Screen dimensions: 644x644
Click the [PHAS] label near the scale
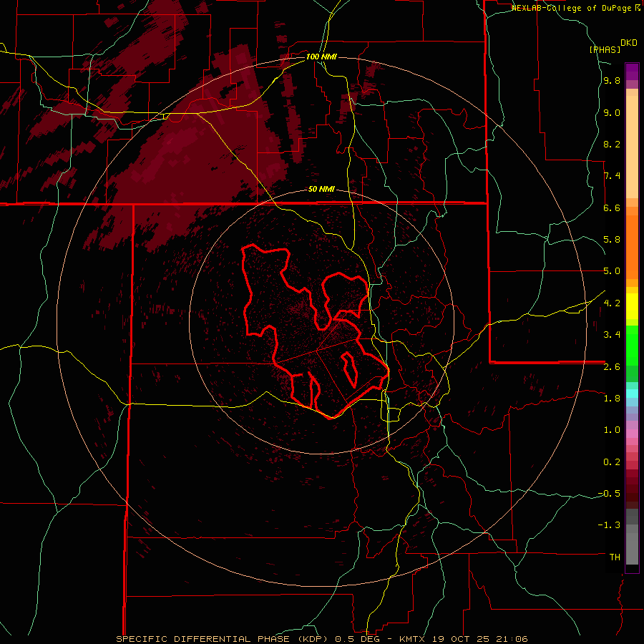coord(605,49)
